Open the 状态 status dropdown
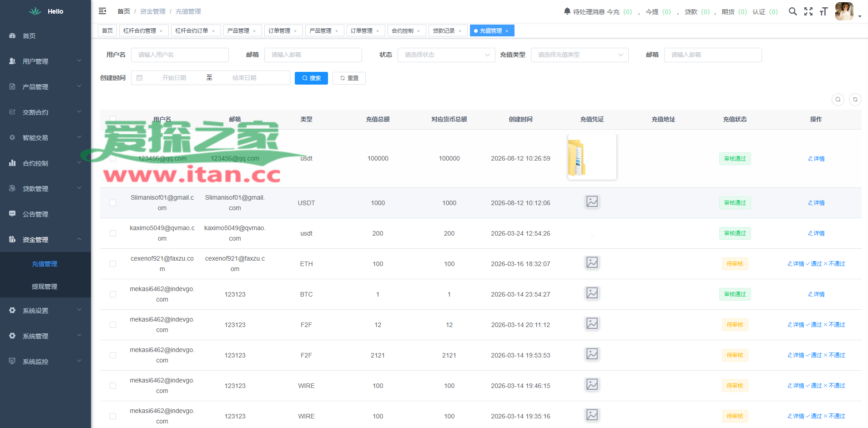Viewport: 868px width, 428px height. coord(446,55)
